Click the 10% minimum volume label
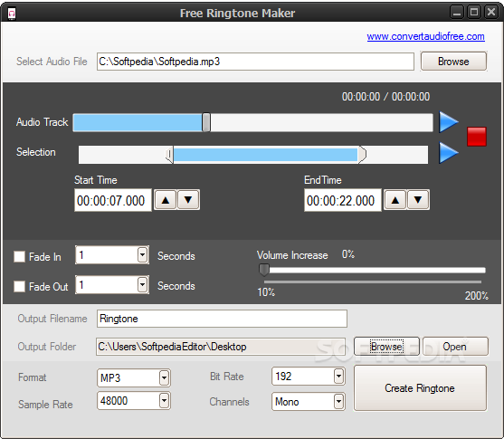Image resolution: width=504 pixels, height=439 pixels. (x=266, y=292)
